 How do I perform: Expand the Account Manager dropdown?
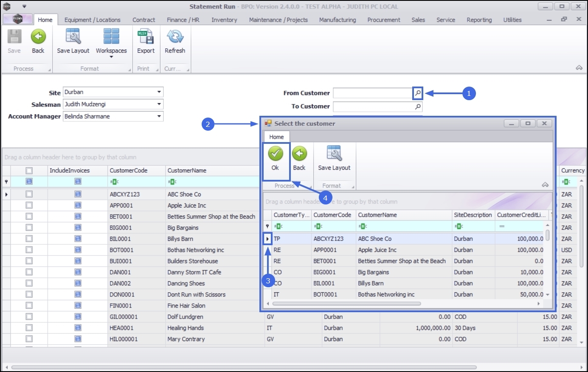tap(159, 116)
